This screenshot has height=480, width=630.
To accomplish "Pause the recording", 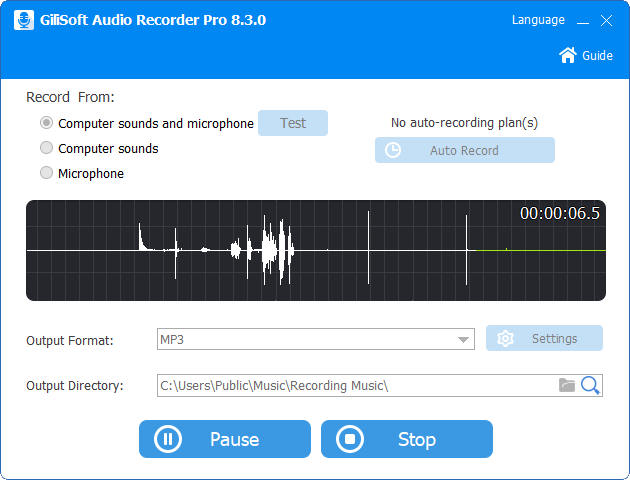I will coord(225,439).
